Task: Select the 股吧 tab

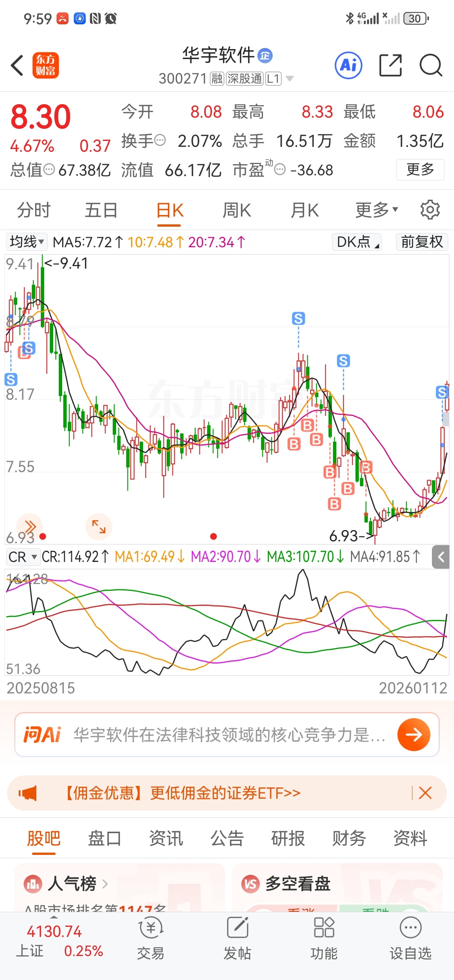Action: [44, 838]
